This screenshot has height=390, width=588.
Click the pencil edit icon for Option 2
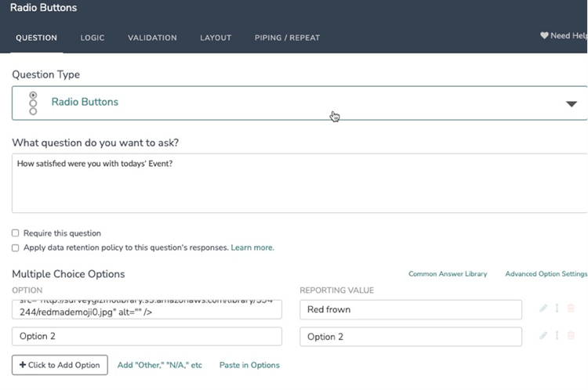click(x=543, y=336)
